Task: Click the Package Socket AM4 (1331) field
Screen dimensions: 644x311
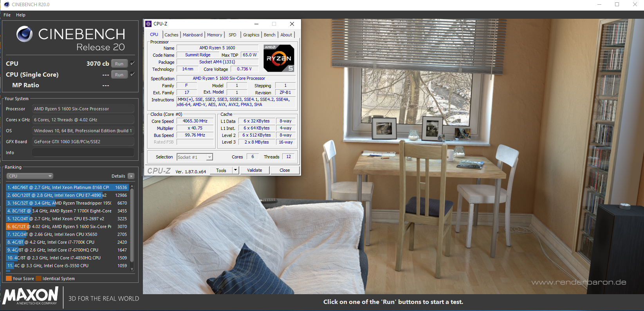Action: pyautogui.click(x=217, y=62)
